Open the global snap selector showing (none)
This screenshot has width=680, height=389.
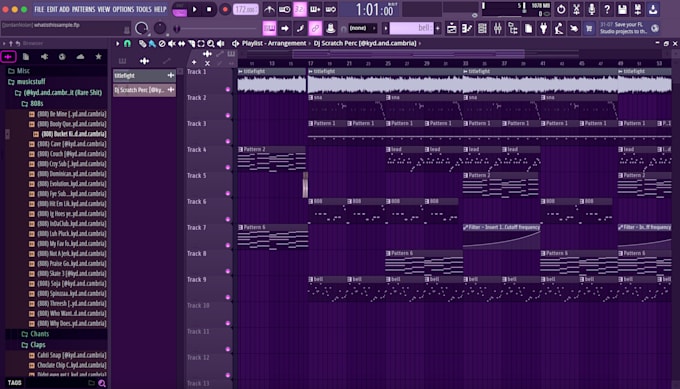(x=363, y=29)
